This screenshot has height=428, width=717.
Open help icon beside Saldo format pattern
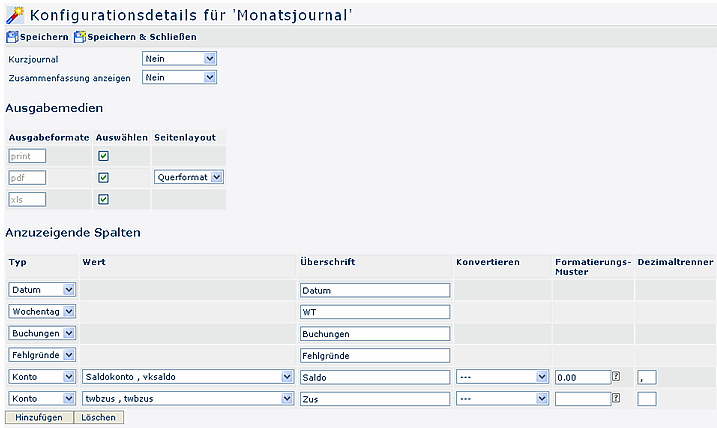(x=616, y=376)
